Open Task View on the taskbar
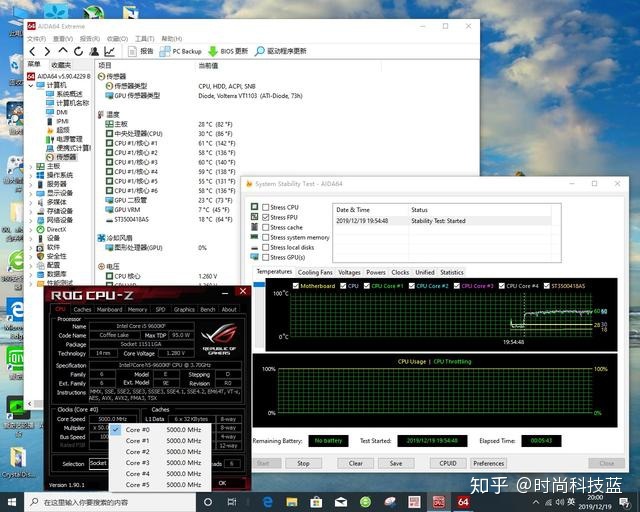The width and height of the screenshot is (640, 512). [232, 502]
